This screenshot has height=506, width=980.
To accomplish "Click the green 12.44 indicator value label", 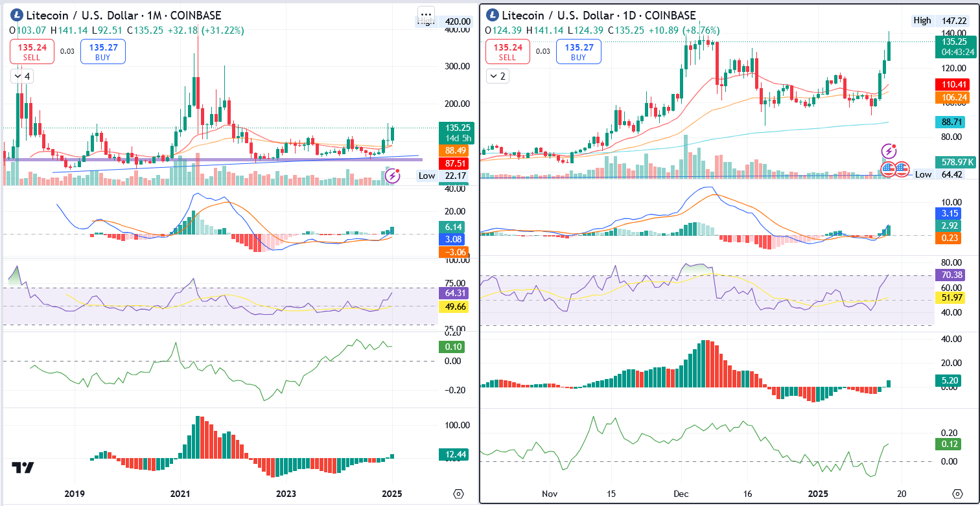I will coord(453,455).
